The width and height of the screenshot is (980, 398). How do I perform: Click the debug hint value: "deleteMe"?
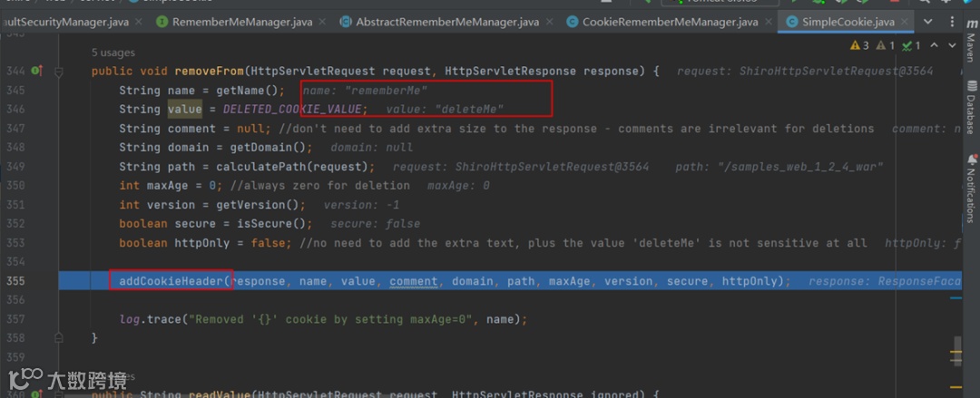pos(445,110)
